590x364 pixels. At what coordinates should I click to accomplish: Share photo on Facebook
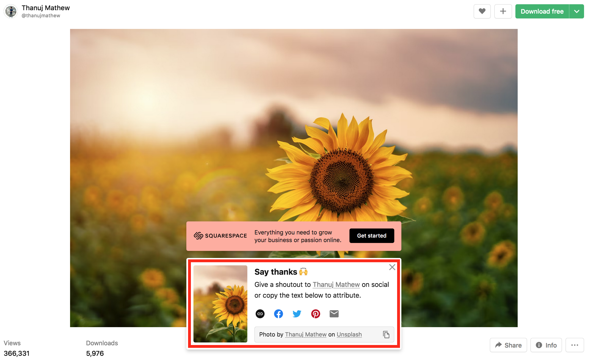click(x=279, y=314)
